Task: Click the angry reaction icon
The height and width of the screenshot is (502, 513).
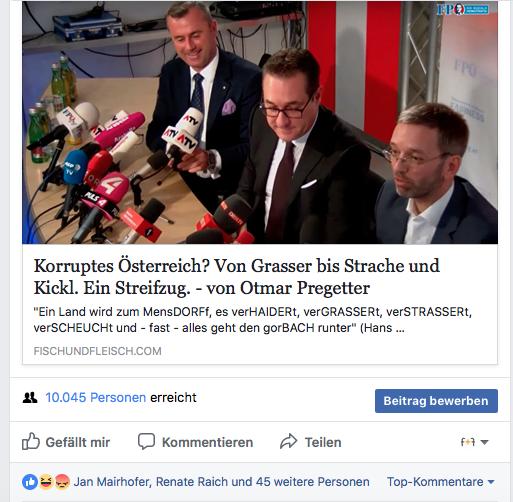Action: pos(62,482)
